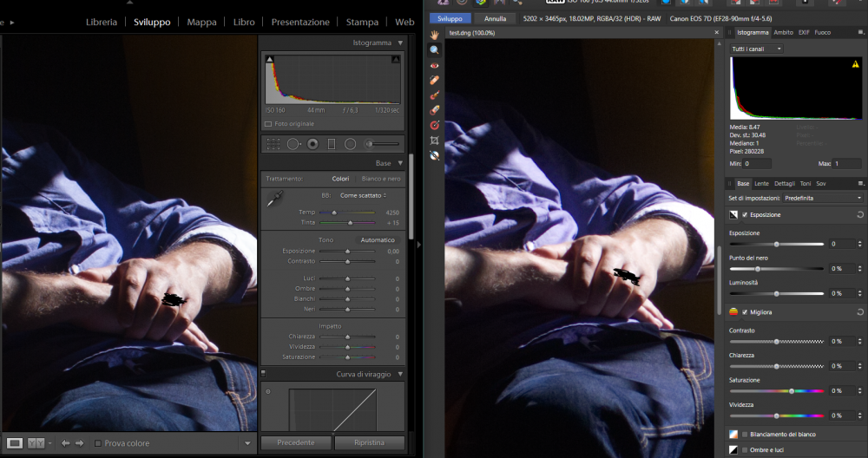Image resolution: width=868 pixels, height=458 pixels.
Task: Select the crop tool in Affinity toolbar
Action: (x=434, y=140)
